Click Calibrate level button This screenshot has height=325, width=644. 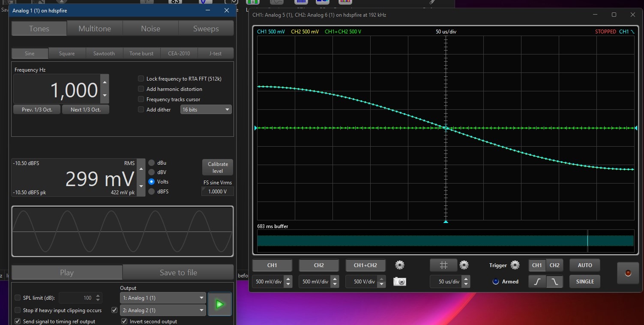(218, 167)
